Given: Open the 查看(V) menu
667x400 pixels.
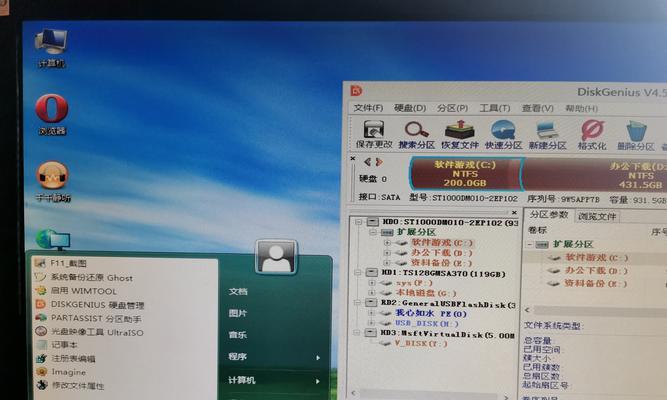Looking at the screenshot, I should click(x=538, y=109).
